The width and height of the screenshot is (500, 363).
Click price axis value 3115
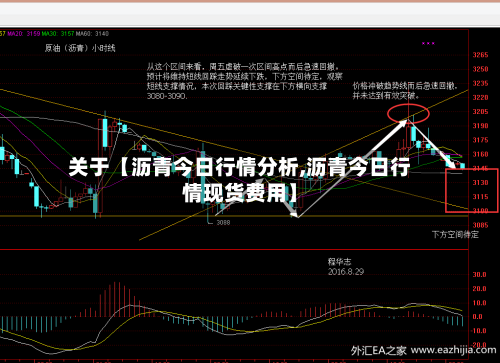[x=480, y=197]
